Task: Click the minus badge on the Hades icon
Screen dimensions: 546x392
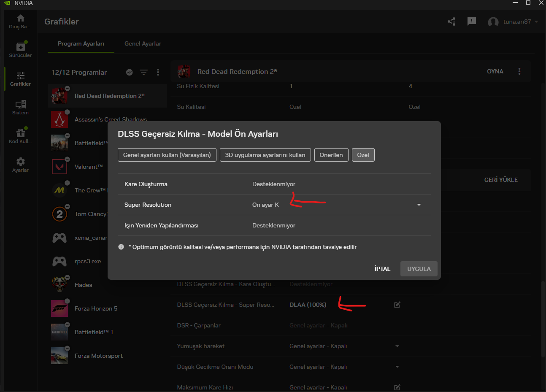Action: pos(67,277)
